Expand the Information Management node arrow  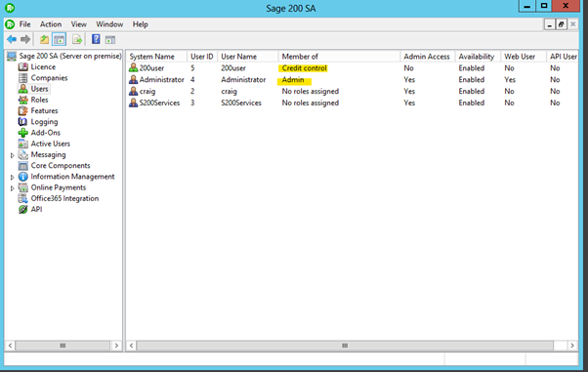[12, 177]
